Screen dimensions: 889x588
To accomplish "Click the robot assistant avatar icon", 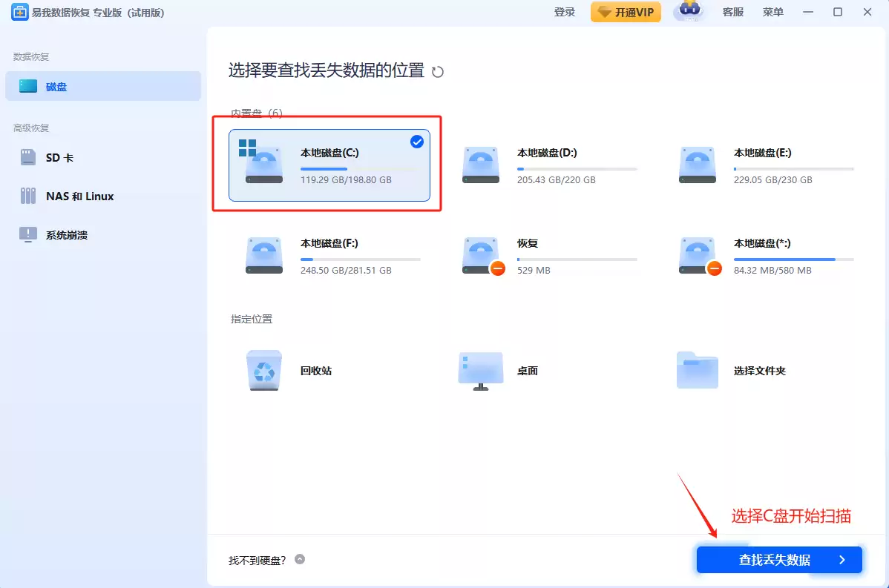I will pos(689,12).
